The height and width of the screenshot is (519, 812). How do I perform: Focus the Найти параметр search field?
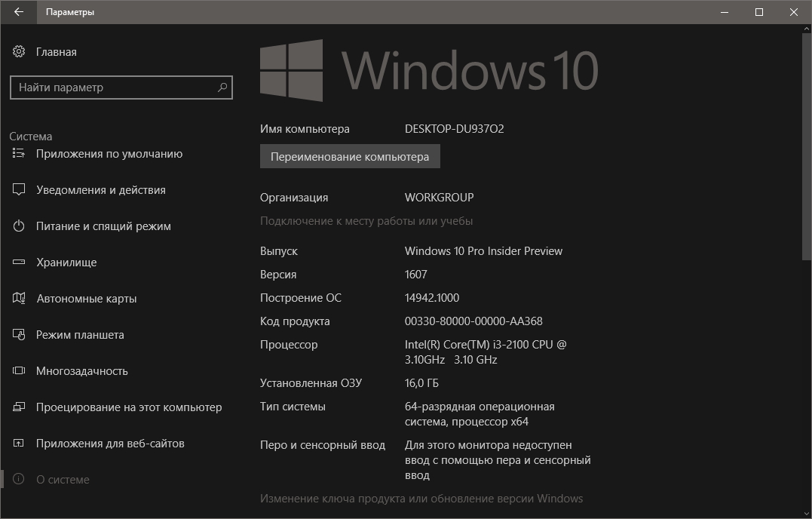click(x=121, y=87)
